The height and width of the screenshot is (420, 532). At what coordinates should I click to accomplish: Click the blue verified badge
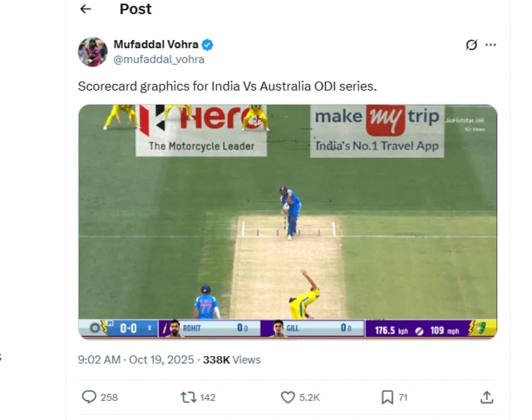pyautogui.click(x=208, y=45)
